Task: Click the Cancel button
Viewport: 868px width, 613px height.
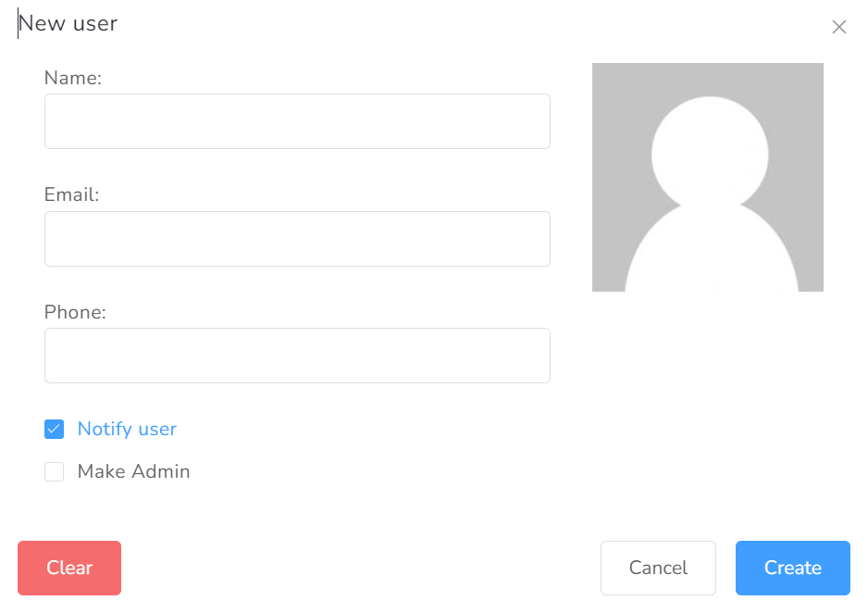Action: tap(658, 569)
